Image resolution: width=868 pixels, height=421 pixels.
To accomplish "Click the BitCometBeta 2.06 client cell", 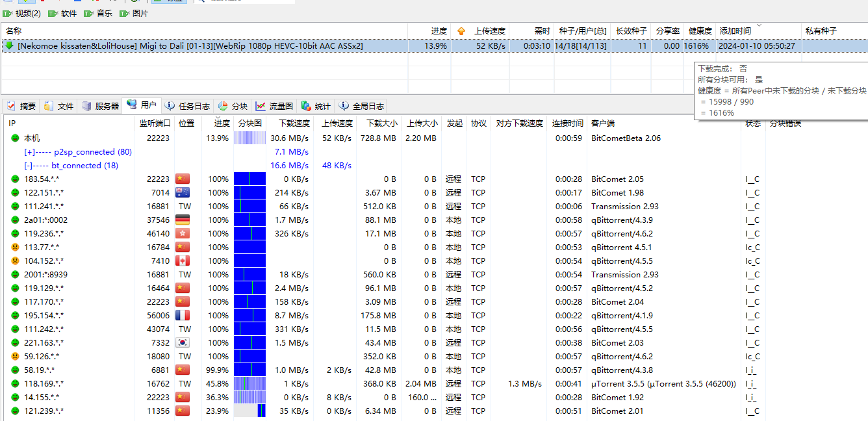I will click(x=626, y=138).
